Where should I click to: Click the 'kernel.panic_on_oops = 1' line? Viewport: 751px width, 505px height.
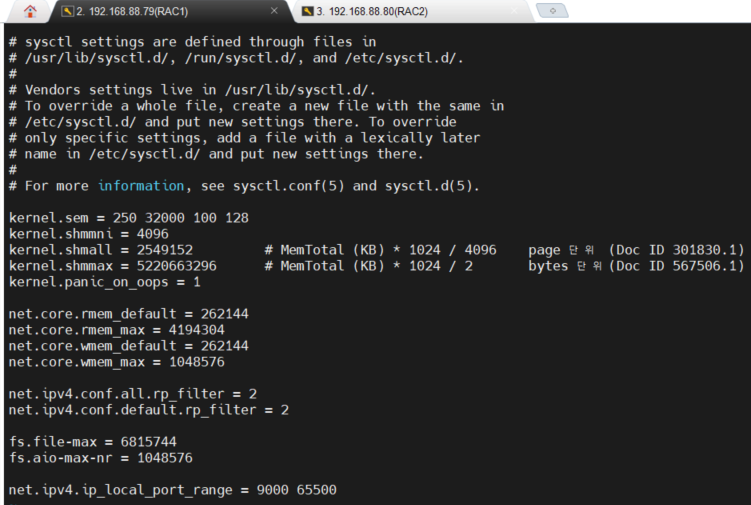point(105,282)
